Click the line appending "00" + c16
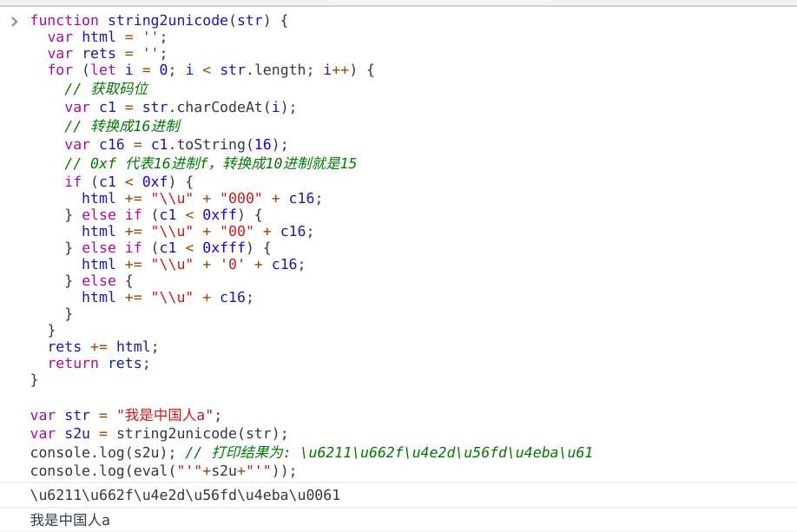 (198, 231)
